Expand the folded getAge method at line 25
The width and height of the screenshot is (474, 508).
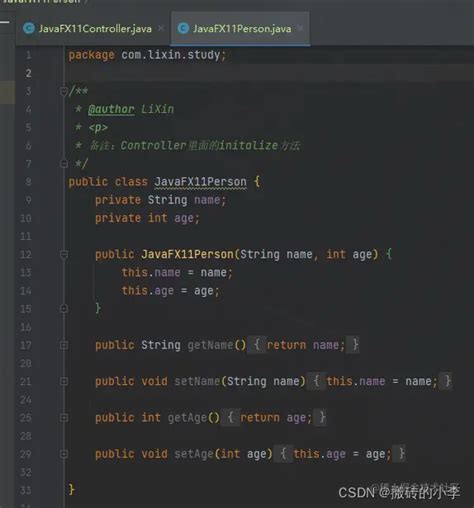point(64,418)
